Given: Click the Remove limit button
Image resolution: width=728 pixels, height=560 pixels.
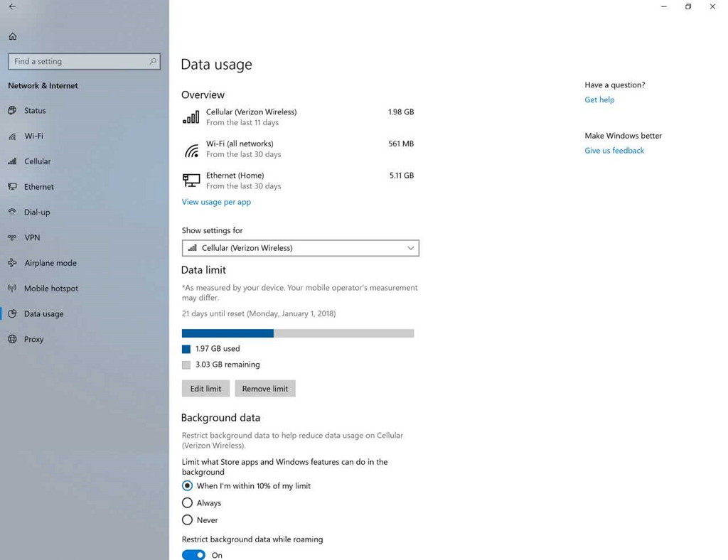Looking at the screenshot, I should tap(265, 389).
